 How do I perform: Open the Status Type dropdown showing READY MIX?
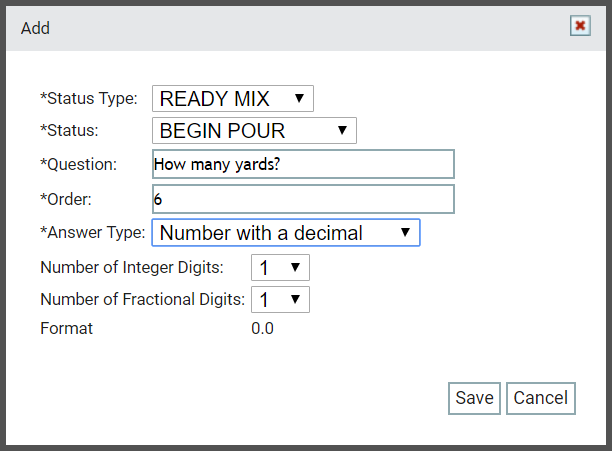pos(233,98)
